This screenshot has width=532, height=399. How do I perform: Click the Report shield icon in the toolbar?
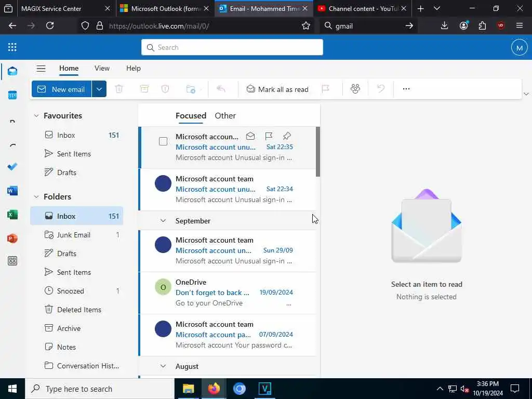click(165, 89)
